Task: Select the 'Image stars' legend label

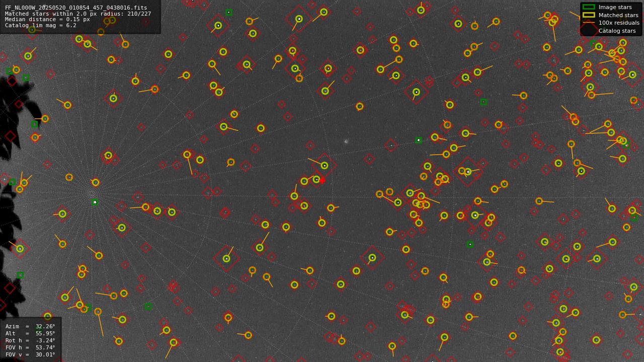Action: 615,7
